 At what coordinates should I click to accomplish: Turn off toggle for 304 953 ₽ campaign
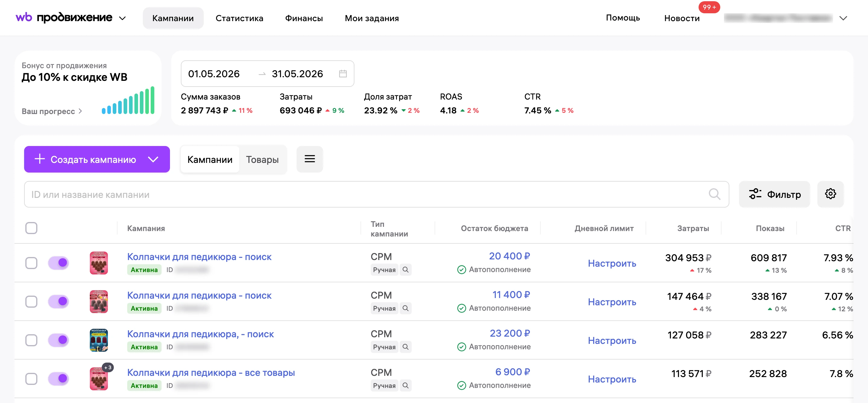click(x=58, y=263)
